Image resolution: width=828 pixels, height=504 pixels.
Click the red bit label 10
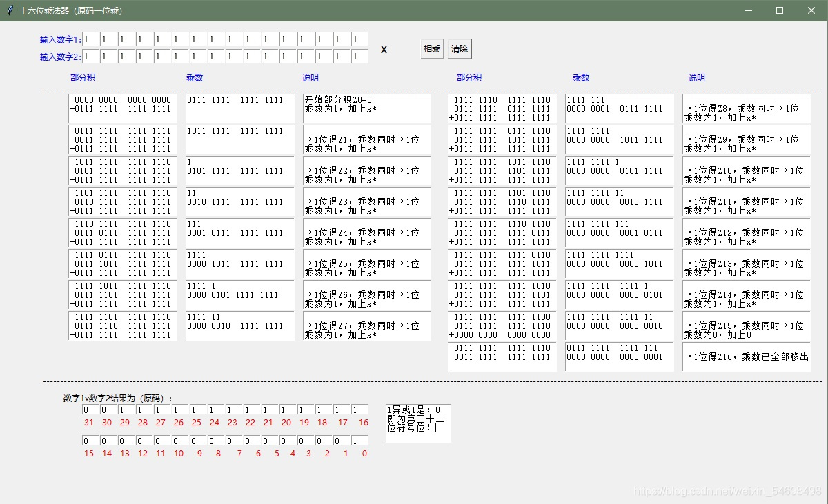click(179, 454)
